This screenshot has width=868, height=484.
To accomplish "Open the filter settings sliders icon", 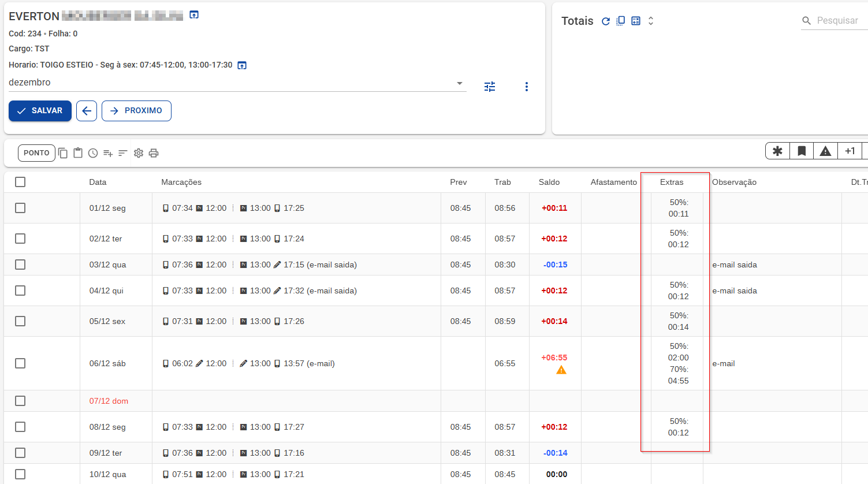I will [490, 87].
